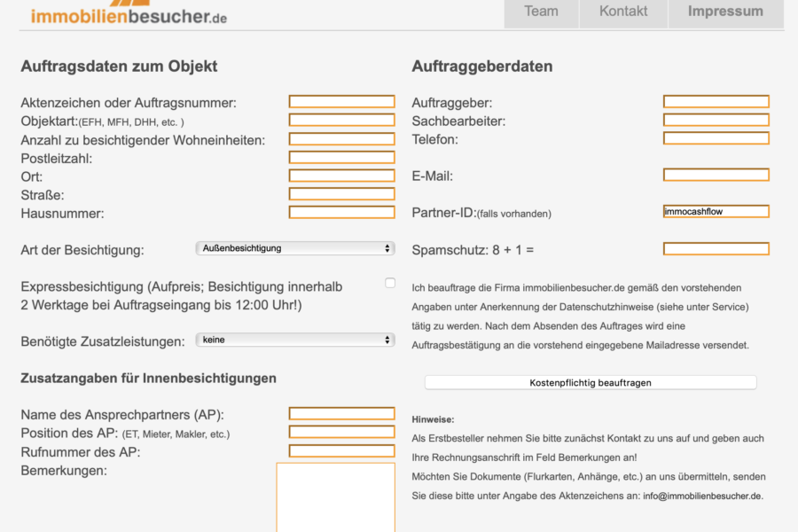The width and height of the screenshot is (798, 532).
Task: Enable the Expressbesichtigung checkbox
Action: [x=390, y=283]
